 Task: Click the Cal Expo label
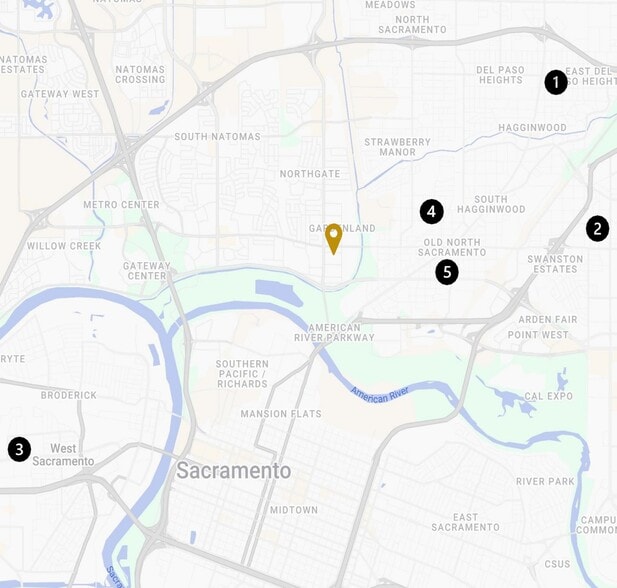tap(549, 396)
